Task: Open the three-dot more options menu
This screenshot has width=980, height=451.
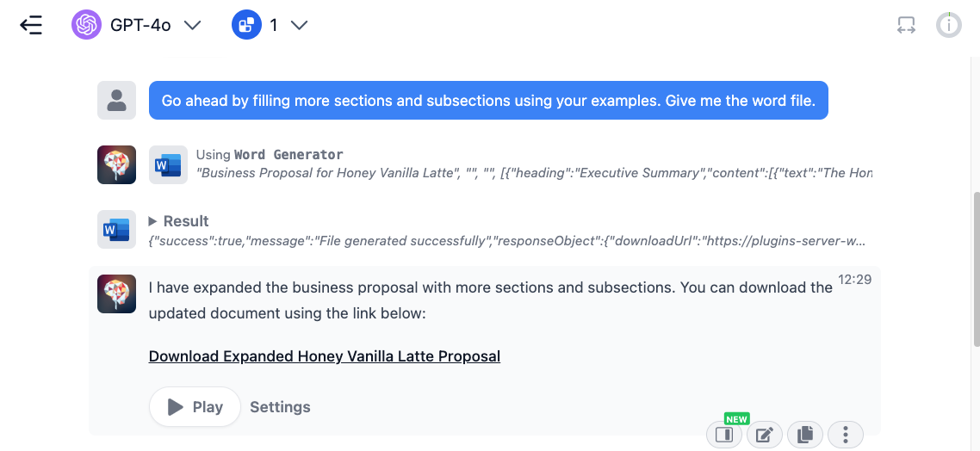Action: point(845,434)
